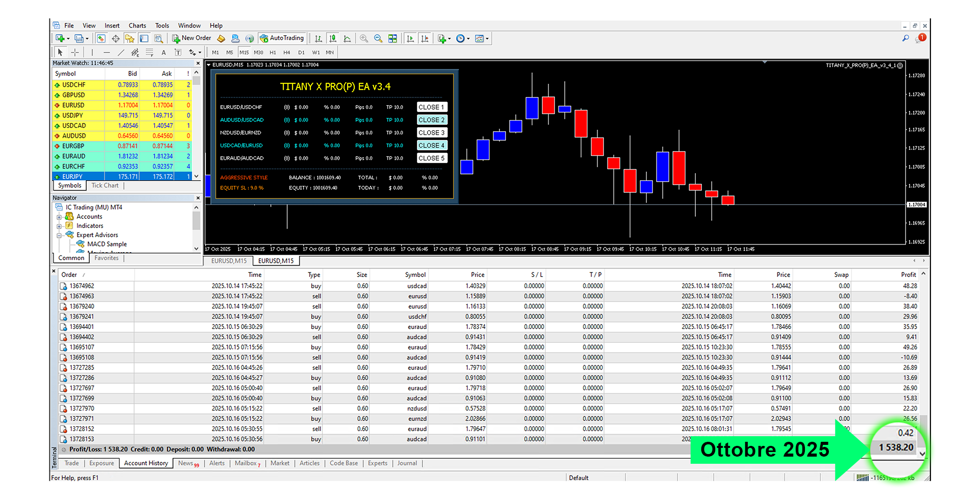Image resolution: width=980 pixels, height=499 pixels.
Task: Select the draw trendline tool
Action: [121, 53]
